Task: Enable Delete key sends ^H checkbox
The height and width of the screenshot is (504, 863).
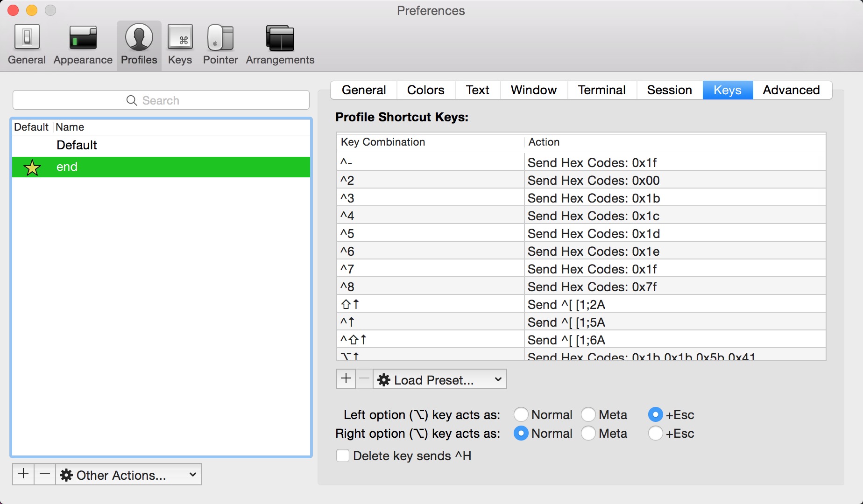Action: [x=343, y=456]
